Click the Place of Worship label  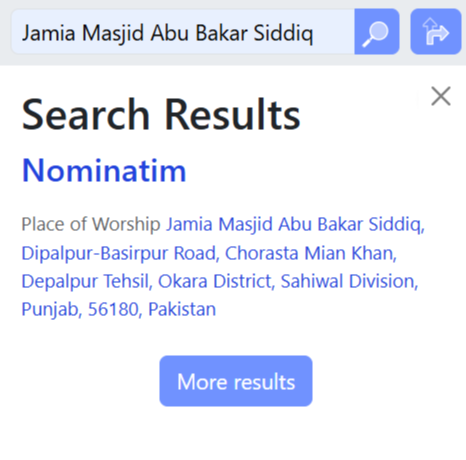(x=91, y=224)
